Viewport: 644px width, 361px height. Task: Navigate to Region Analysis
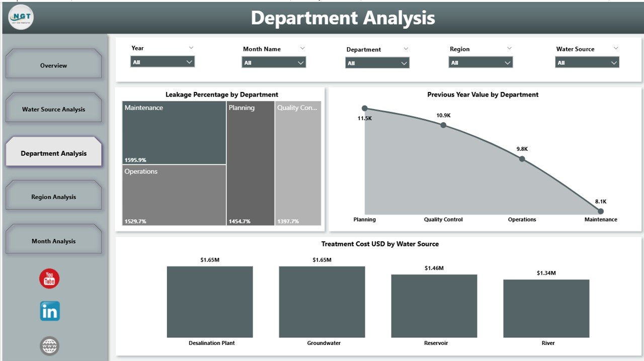tap(53, 196)
